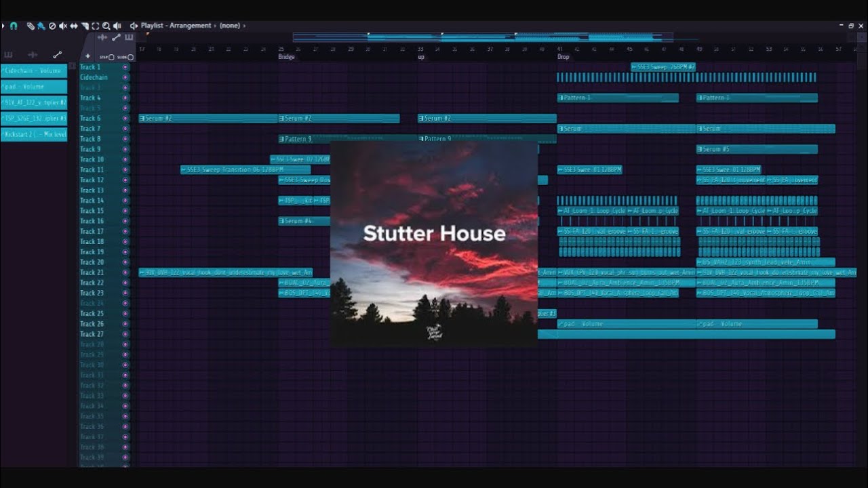Screen dimensions: 868x488
Task: Click the plus add-track button
Action: [x=87, y=57]
